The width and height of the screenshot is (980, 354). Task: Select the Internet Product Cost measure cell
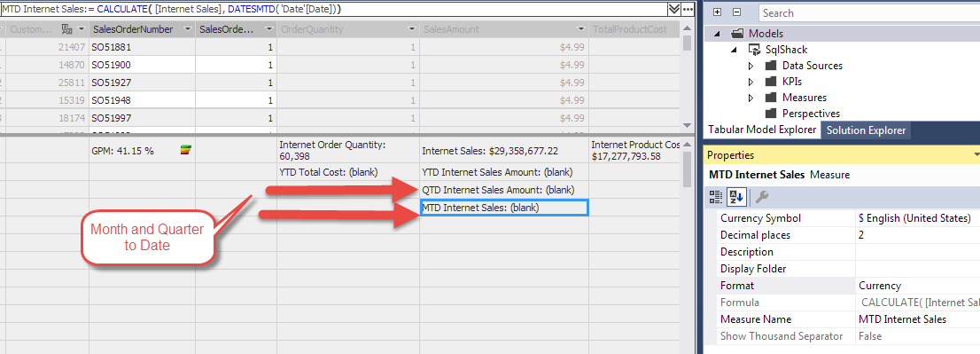click(635, 150)
